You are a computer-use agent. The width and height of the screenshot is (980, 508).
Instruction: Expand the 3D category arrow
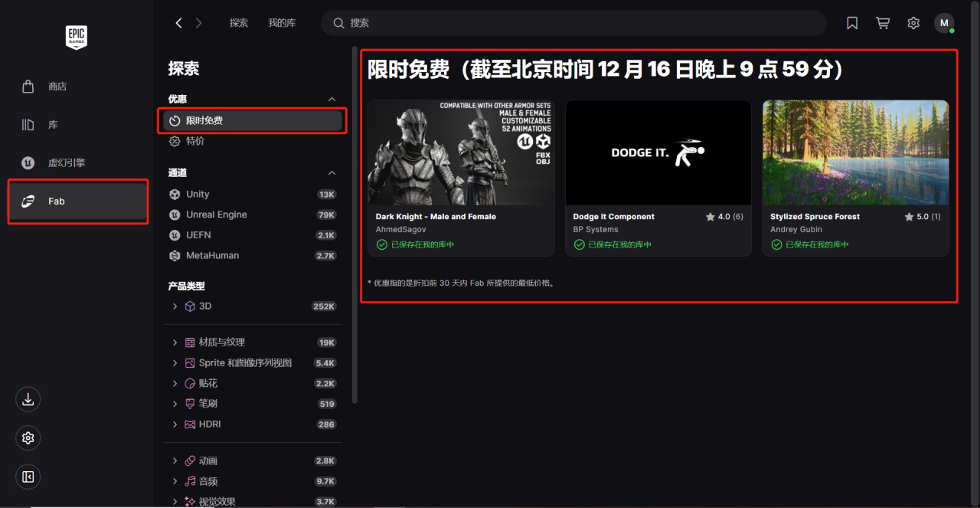pos(175,306)
